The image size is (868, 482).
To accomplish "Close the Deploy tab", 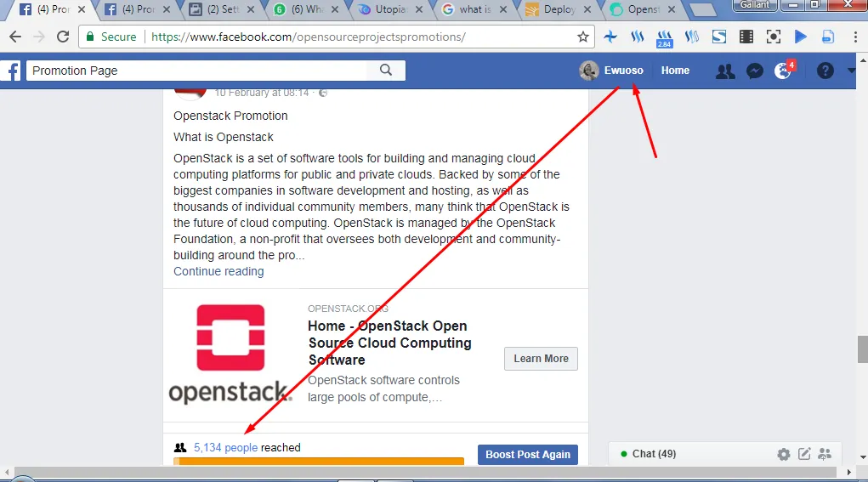I will click(x=587, y=9).
